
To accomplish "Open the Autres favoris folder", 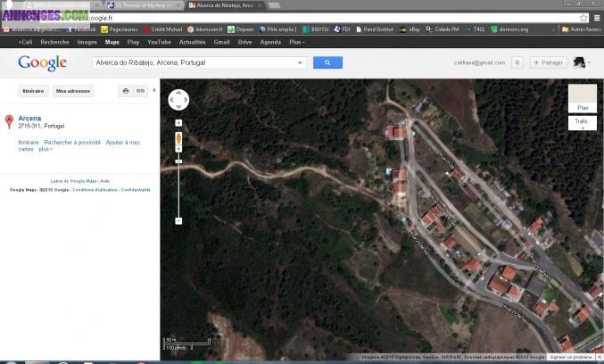I will [x=582, y=29].
